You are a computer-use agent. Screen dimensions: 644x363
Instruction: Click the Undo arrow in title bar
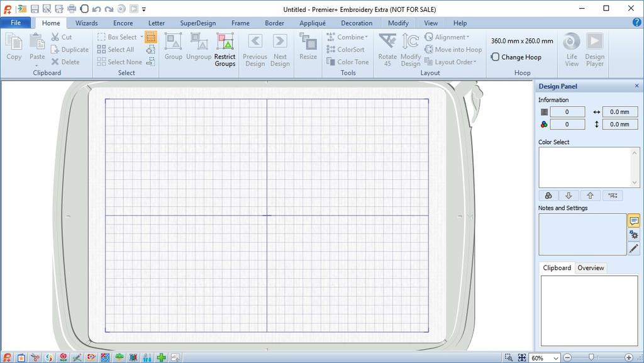pyautogui.click(x=96, y=9)
